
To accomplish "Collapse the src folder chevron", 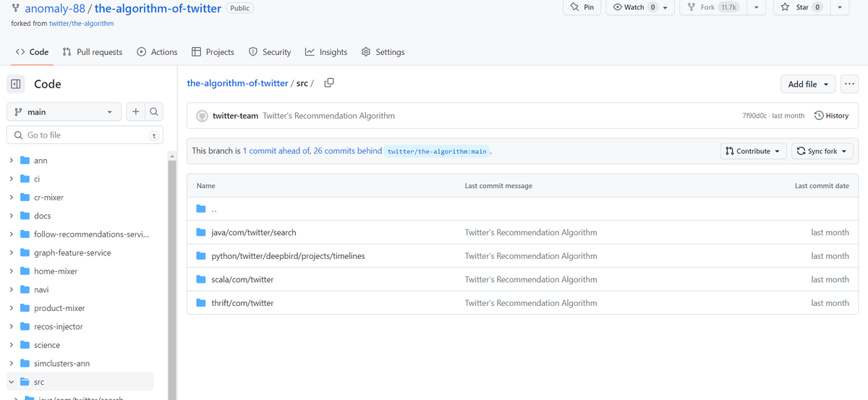I will tap(12, 382).
